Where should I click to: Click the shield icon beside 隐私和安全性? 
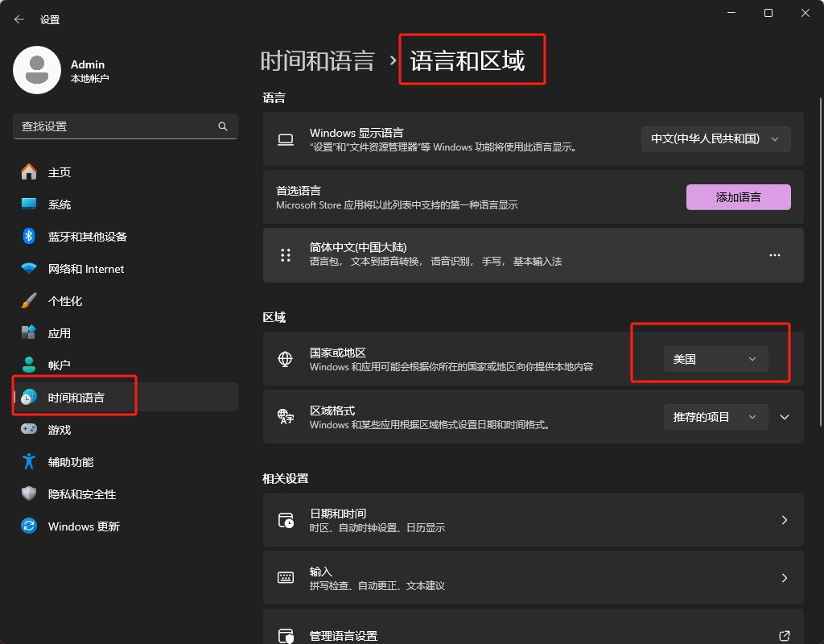[x=29, y=493]
